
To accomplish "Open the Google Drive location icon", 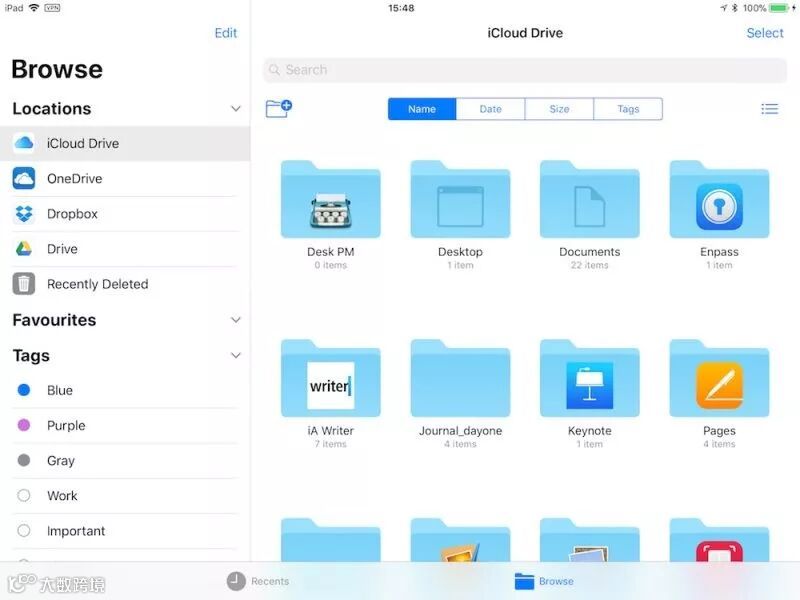I will point(24,249).
